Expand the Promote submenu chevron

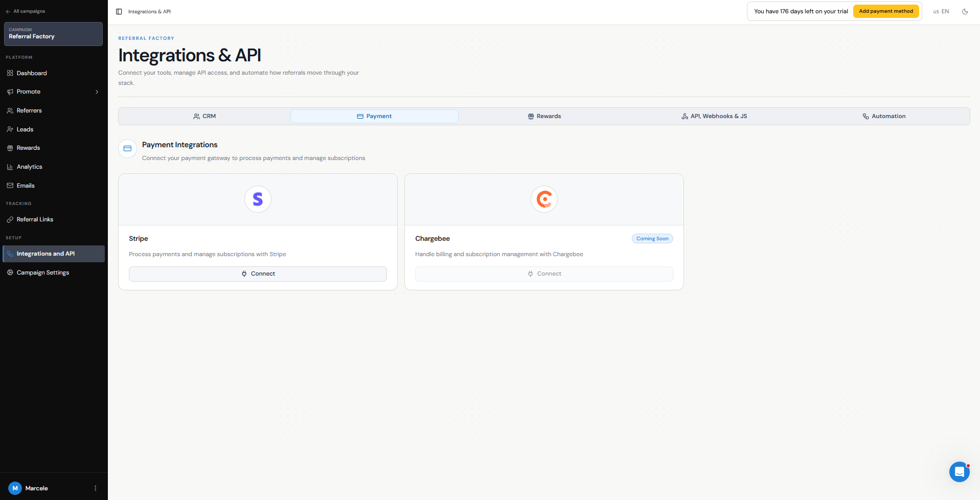click(x=97, y=92)
